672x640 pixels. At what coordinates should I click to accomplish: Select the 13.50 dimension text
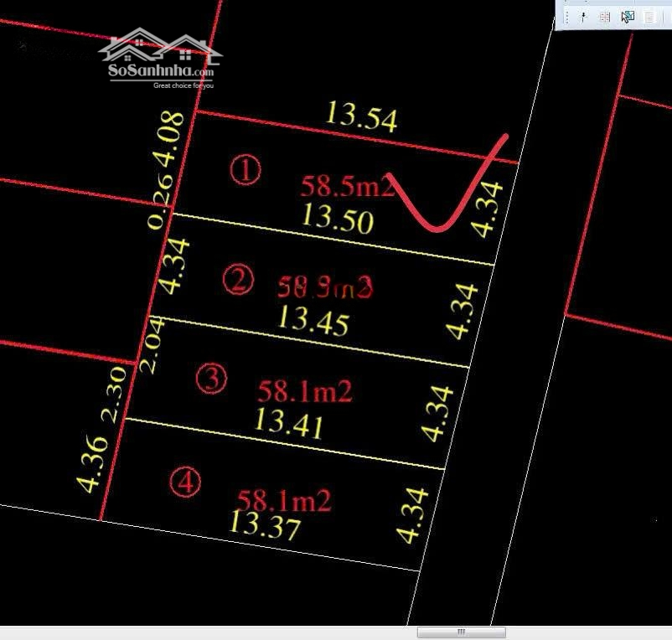(x=338, y=219)
